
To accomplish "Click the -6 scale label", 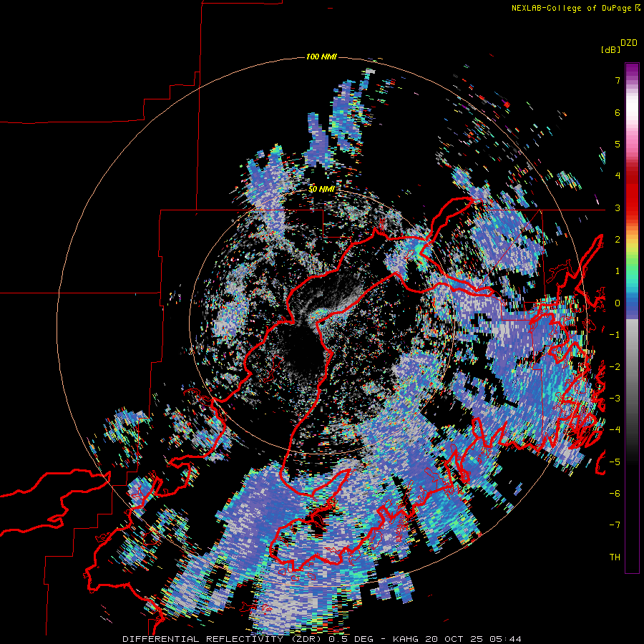I will pyautogui.click(x=614, y=494).
